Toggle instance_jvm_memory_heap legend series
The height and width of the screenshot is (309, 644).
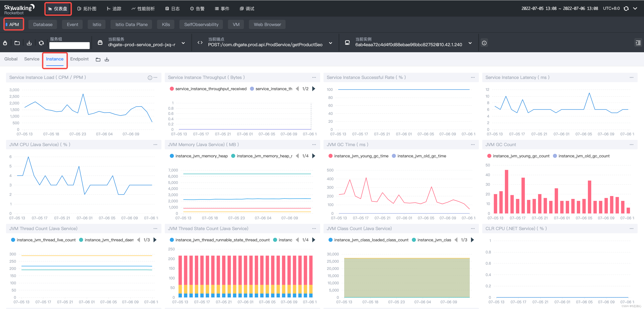pyautogui.click(x=199, y=156)
